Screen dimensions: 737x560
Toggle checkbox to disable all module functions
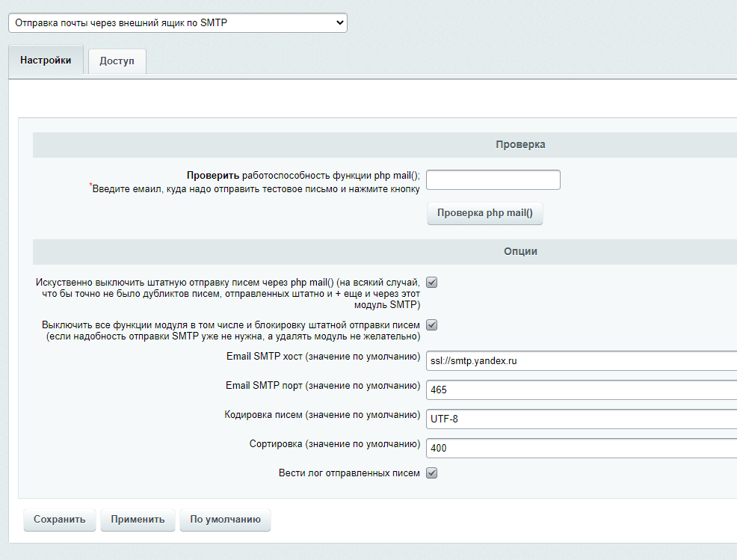coord(431,325)
